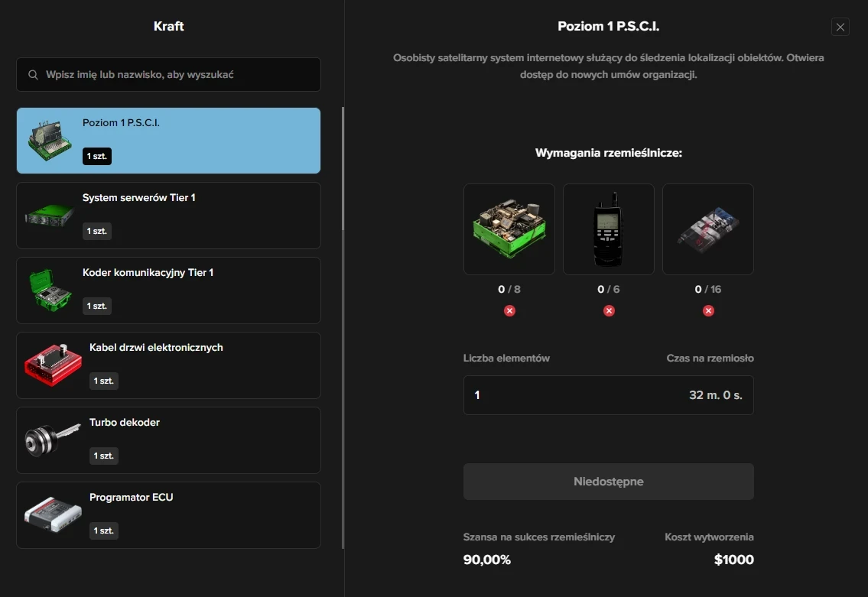Click the red X under the electronics crate
The image size is (868, 597).
point(509,310)
